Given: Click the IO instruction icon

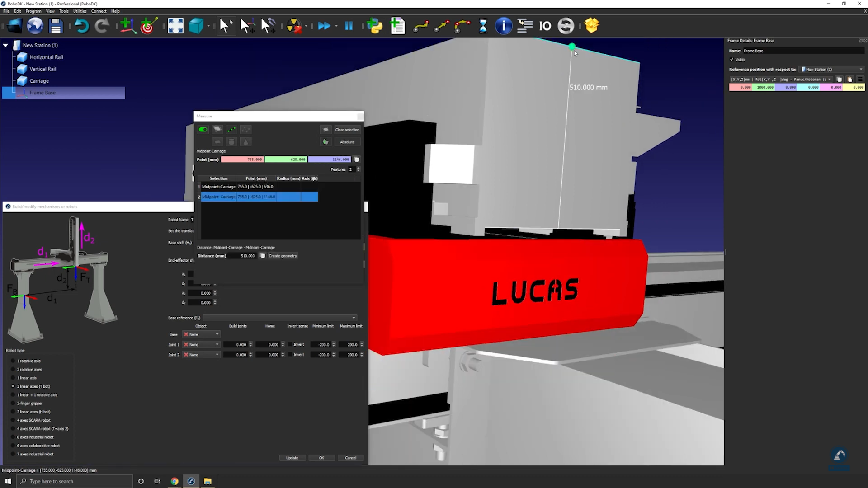Looking at the screenshot, I should pyautogui.click(x=545, y=26).
